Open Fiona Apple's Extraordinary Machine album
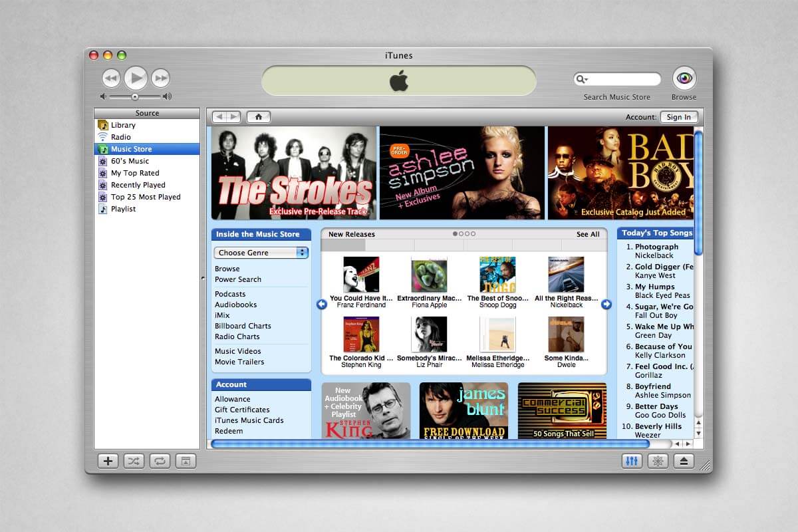This screenshot has width=798, height=532. click(429, 275)
